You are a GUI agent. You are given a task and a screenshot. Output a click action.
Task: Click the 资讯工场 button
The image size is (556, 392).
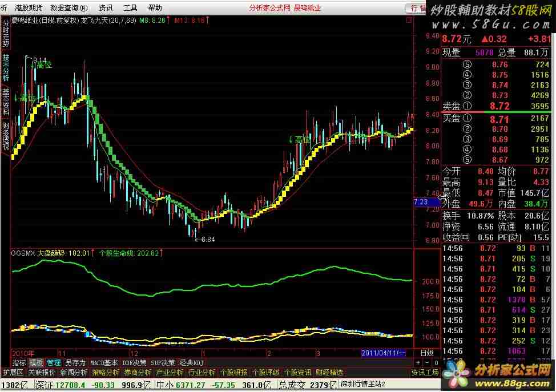425,373
